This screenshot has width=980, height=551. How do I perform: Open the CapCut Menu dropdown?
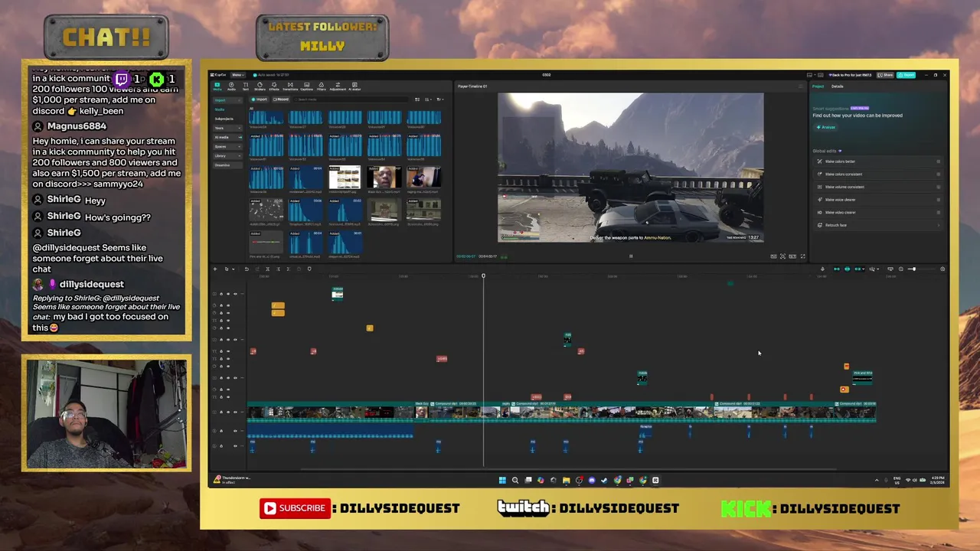237,75
